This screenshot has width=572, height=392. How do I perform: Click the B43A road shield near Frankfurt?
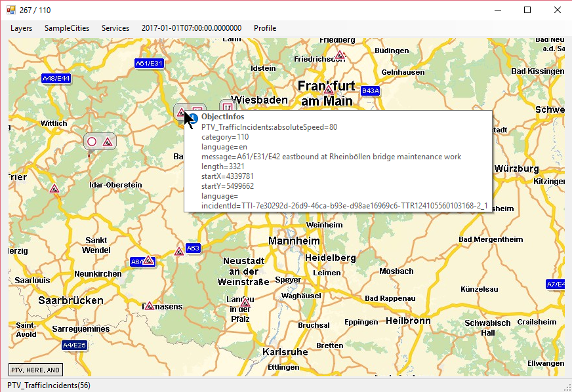click(x=370, y=90)
